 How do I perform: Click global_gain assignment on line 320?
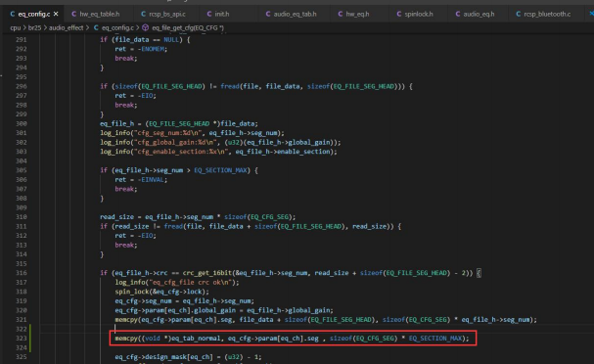[214, 310]
